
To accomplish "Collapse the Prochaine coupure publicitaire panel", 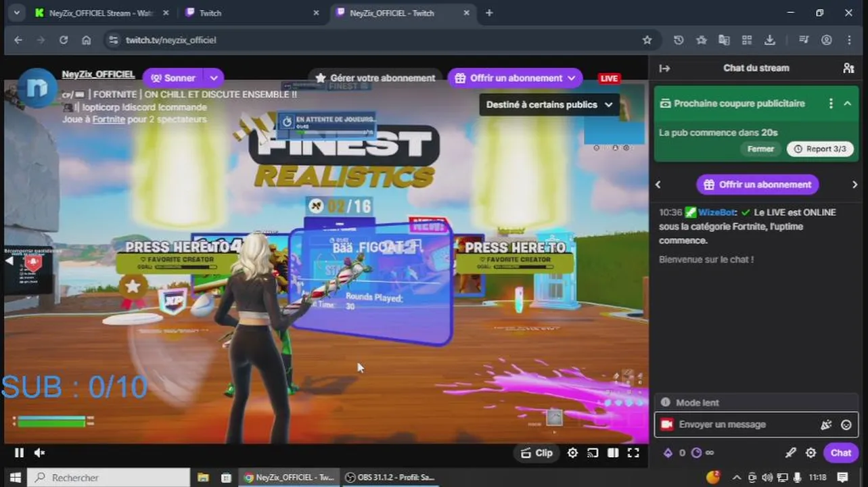I will [847, 103].
